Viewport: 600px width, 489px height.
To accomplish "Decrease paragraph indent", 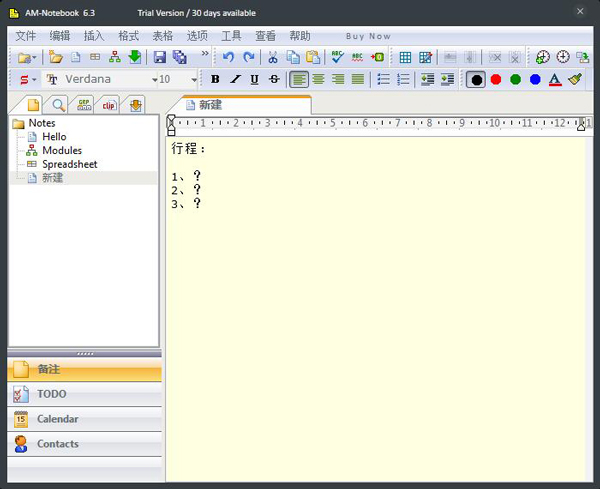I will pos(427,79).
